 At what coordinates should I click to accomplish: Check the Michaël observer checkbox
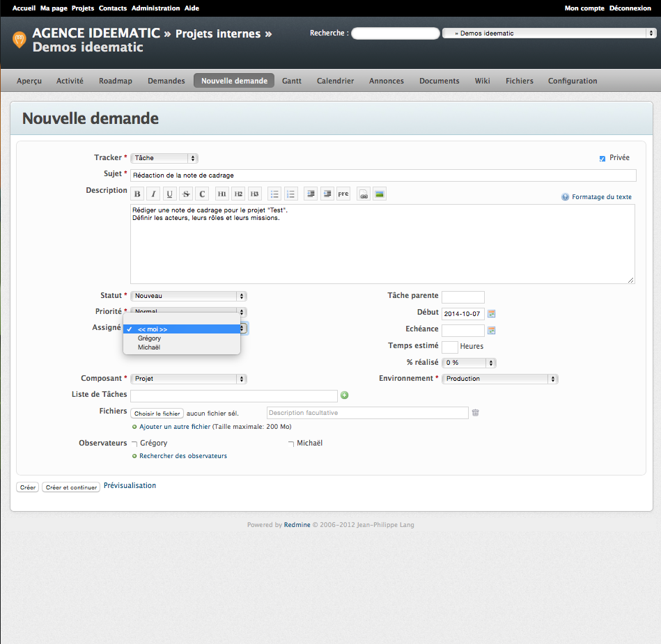[291, 443]
